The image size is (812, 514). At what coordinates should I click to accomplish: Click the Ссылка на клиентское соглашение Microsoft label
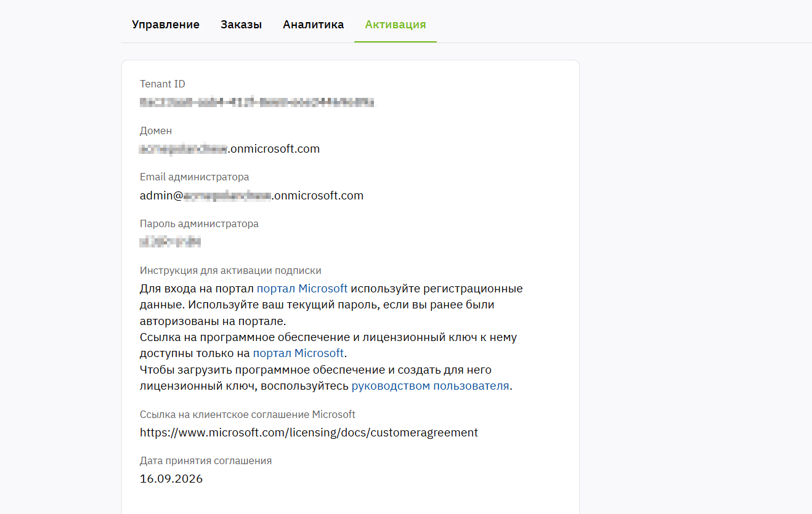[248, 415]
